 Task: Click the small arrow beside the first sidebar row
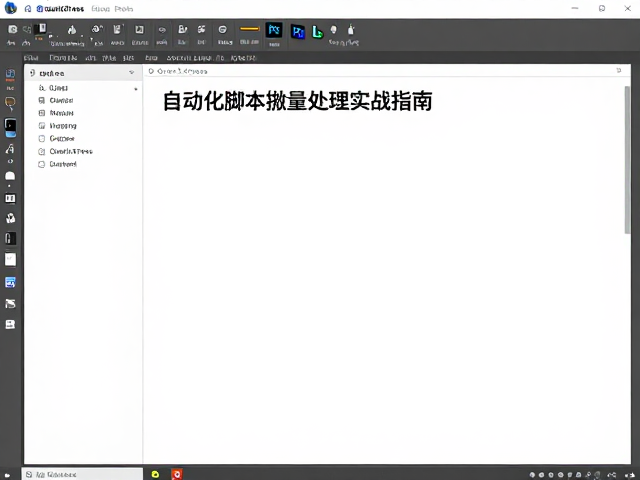[136, 89]
